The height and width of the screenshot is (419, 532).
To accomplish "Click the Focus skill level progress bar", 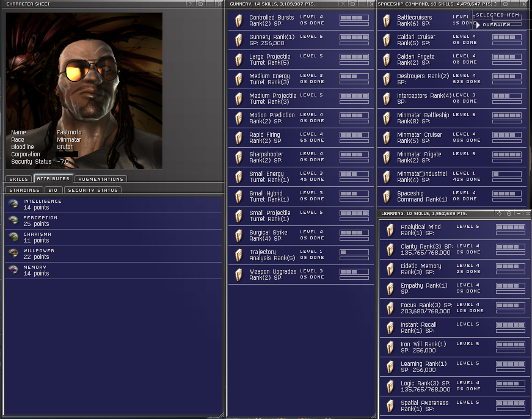I will (511, 305).
